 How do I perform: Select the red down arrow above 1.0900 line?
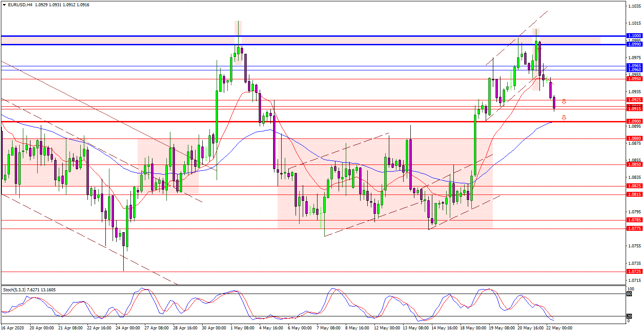pyautogui.click(x=564, y=118)
